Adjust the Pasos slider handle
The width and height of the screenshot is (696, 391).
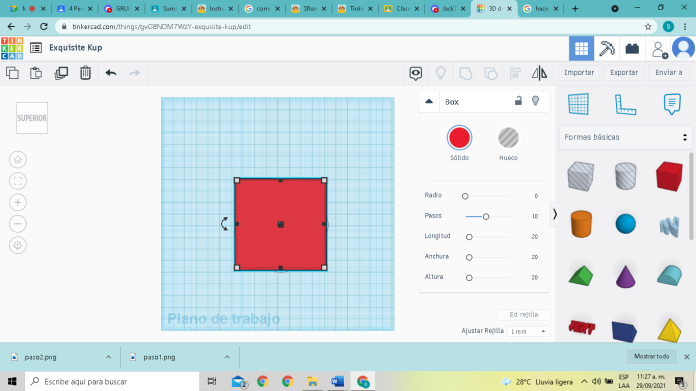click(x=486, y=217)
